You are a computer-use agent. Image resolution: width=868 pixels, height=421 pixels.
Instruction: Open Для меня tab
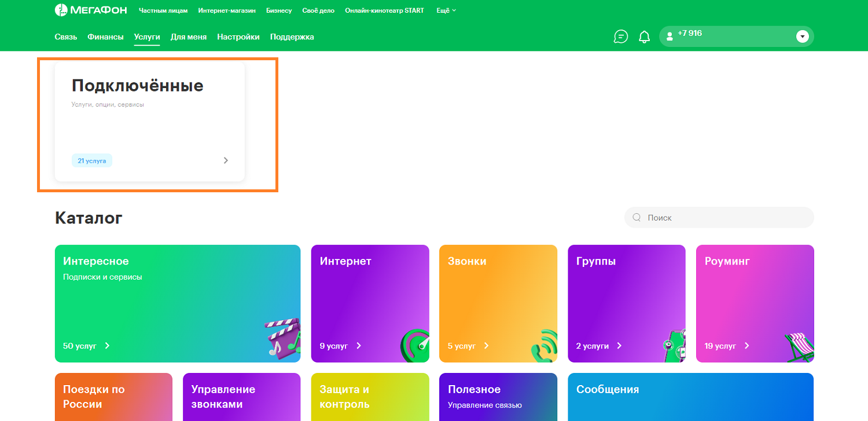[189, 36]
